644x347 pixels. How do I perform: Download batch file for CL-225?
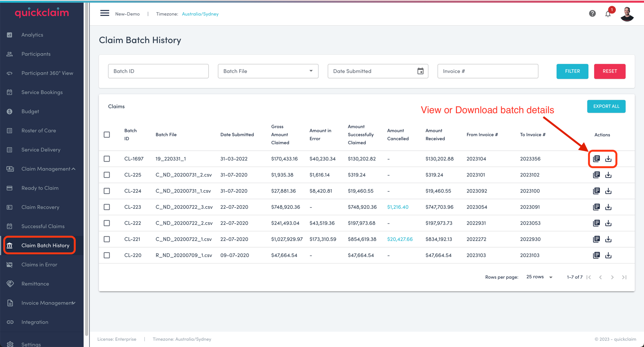pos(608,175)
